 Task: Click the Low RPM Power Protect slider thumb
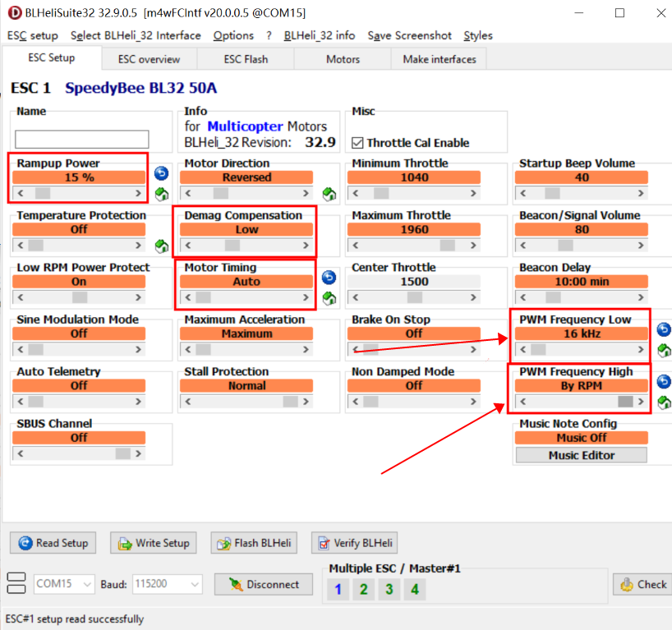click(x=80, y=297)
